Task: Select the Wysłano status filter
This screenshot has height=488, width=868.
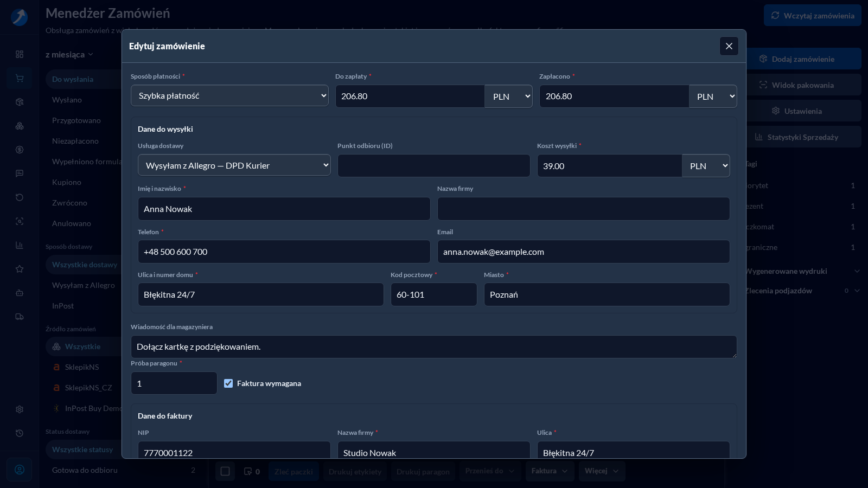Action: [84, 100]
